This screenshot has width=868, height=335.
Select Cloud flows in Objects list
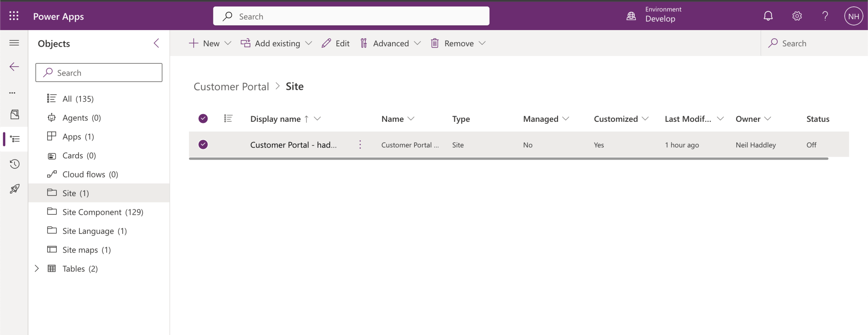90,174
